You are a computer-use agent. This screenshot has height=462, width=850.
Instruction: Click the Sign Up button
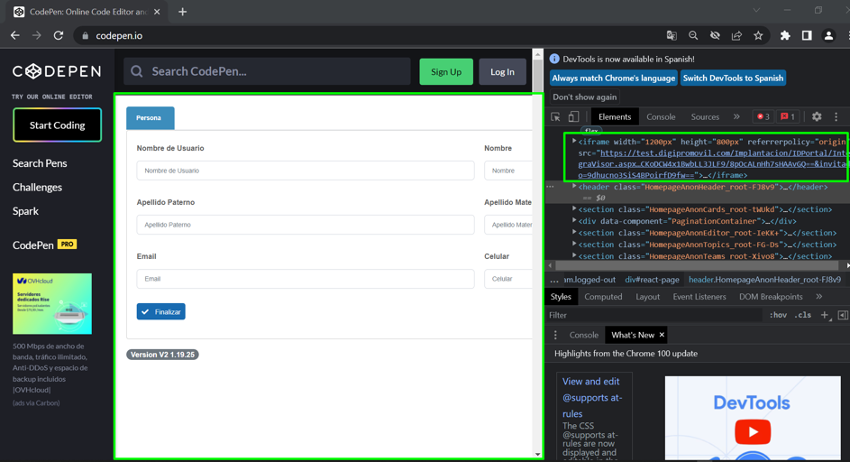click(446, 71)
